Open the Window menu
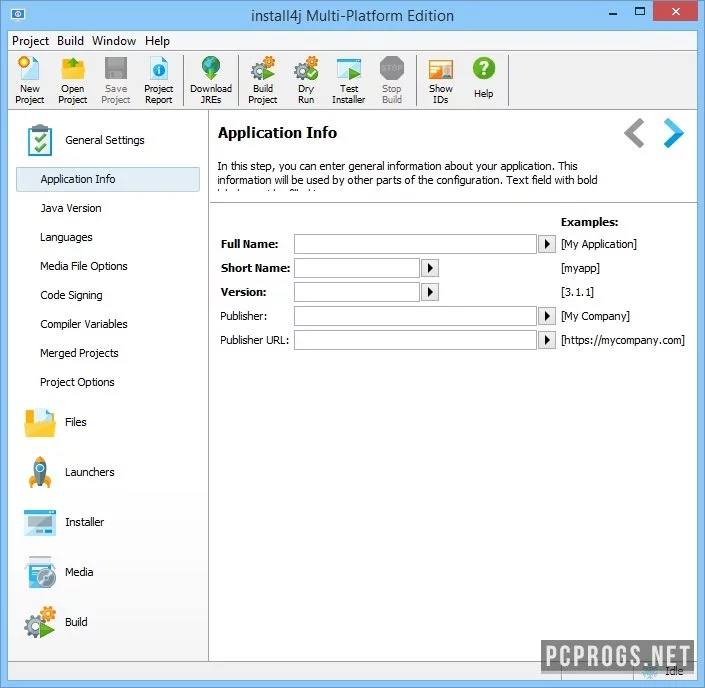Image resolution: width=705 pixels, height=688 pixels. coord(114,41)
